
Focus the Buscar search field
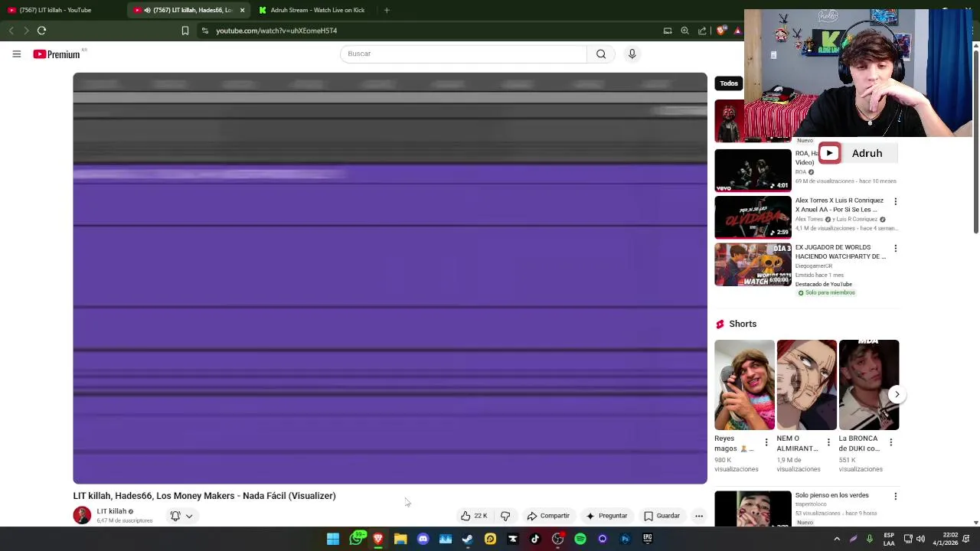pos(463,54)
